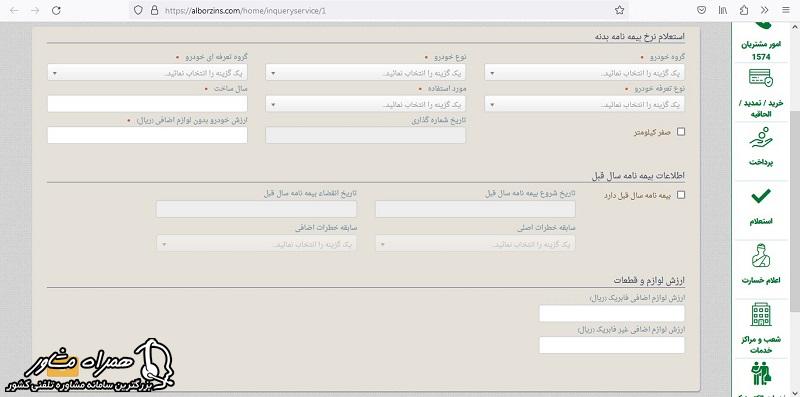800x397 pixels.
Task: Click the share extension icon in toolbar
Action: (x=744, y=10)
